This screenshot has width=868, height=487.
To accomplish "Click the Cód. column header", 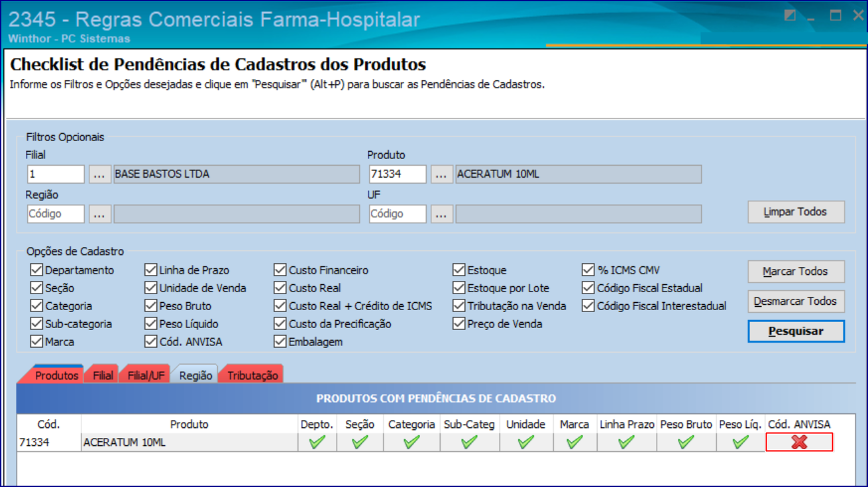I will coord(49,425).
